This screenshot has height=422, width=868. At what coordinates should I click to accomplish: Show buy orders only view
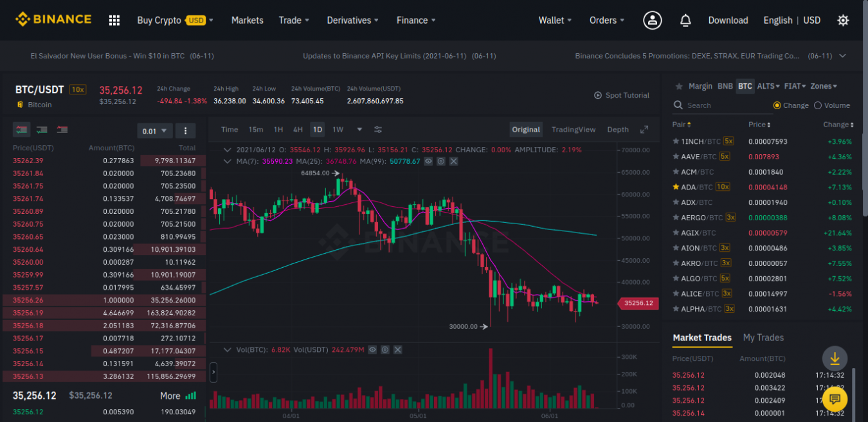tap(42, 130)
